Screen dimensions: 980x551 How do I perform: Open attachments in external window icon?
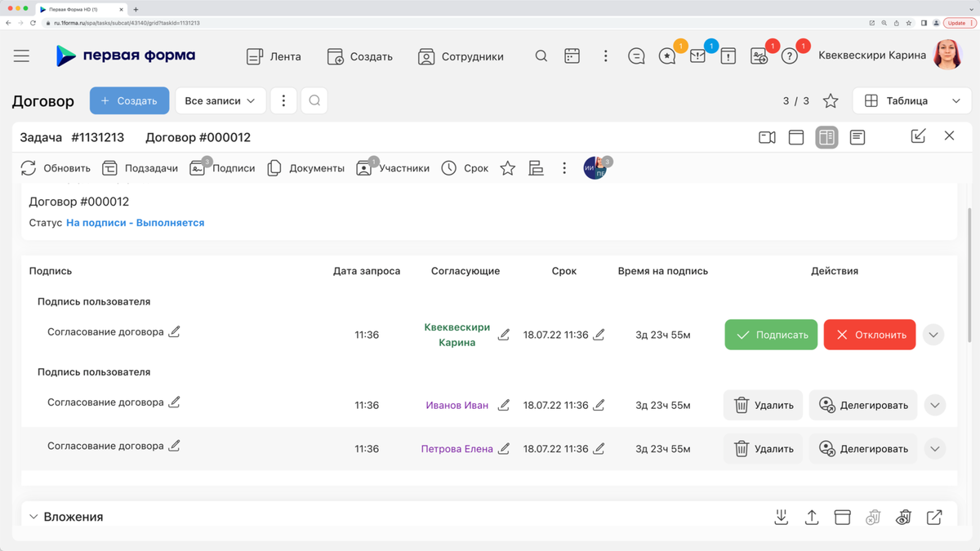(x=934, y=517)
